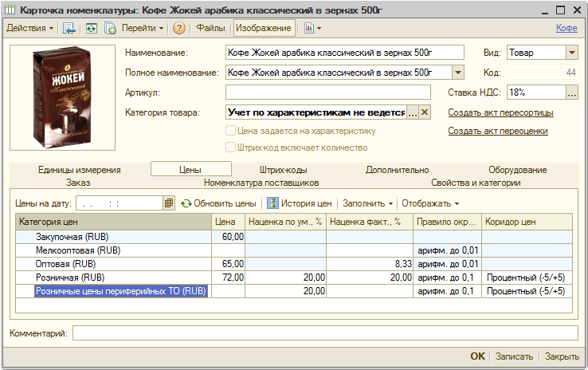Image resolution: width=588 pixels, height=370 pixels.
Task: Click the Записать button
Action: click(x=514, y=356)
